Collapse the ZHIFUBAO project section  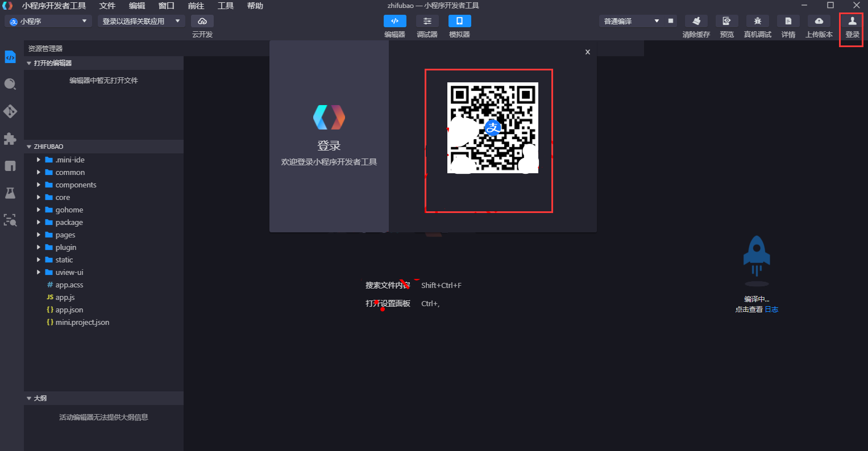[103, 147]
